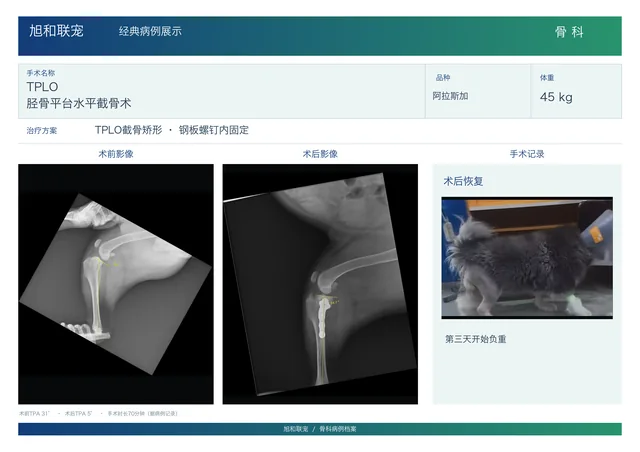Open the post-operative X-ray with plate
Screen dimensions: 640x452
(x=320, y=284)
